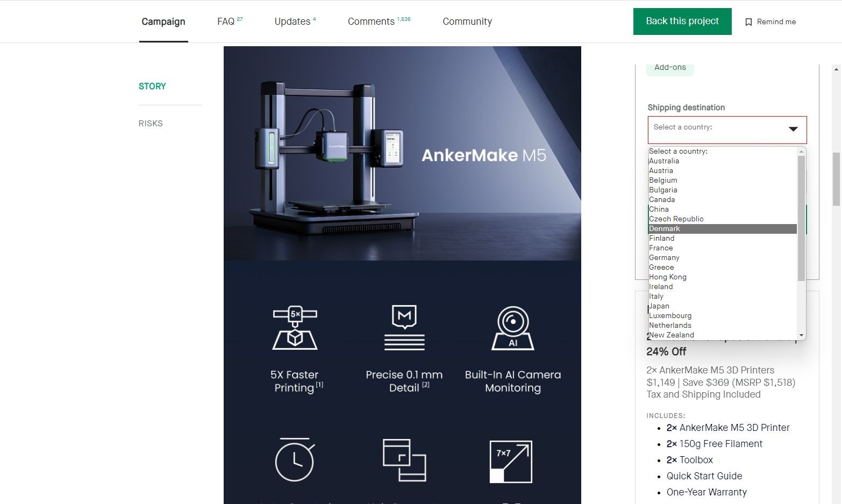Select Germany in the country list
The image size is (842, 504).
click(722, 258)
